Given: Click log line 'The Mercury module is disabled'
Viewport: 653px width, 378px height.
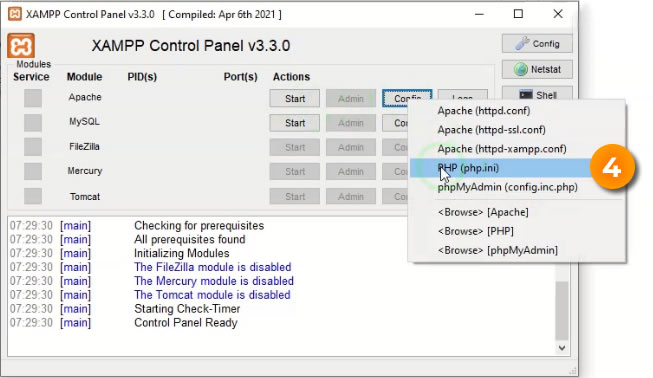Looking at the screenshot, I should click(214, 281).
